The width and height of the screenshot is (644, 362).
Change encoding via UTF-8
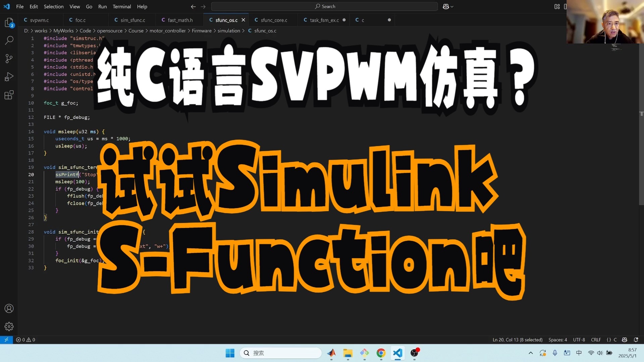[x=579, y=340]
